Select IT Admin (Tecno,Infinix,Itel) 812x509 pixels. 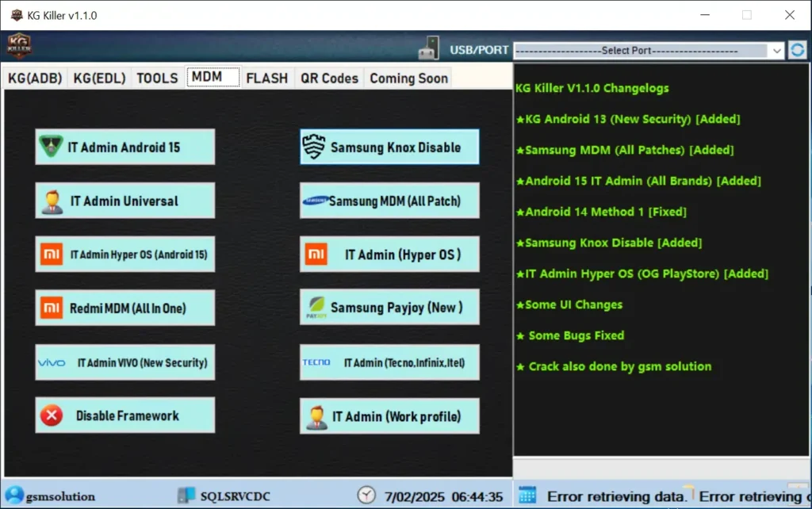click(x=389, y=362)
